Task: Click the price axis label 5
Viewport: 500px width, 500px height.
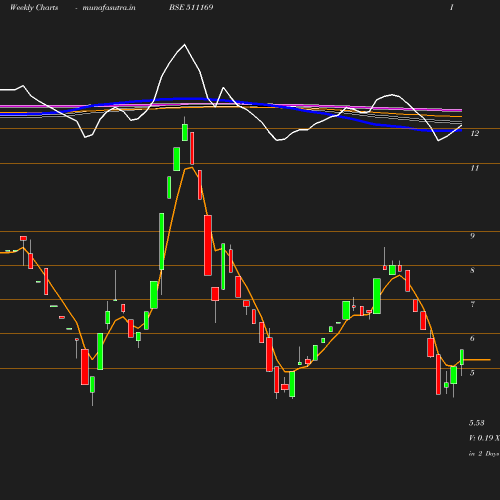Action: click(x=472, y=373)
